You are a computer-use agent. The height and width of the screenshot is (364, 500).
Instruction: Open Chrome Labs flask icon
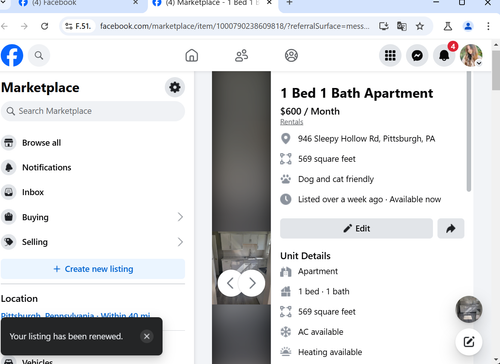pyautogui.click(x=448, y=26)
